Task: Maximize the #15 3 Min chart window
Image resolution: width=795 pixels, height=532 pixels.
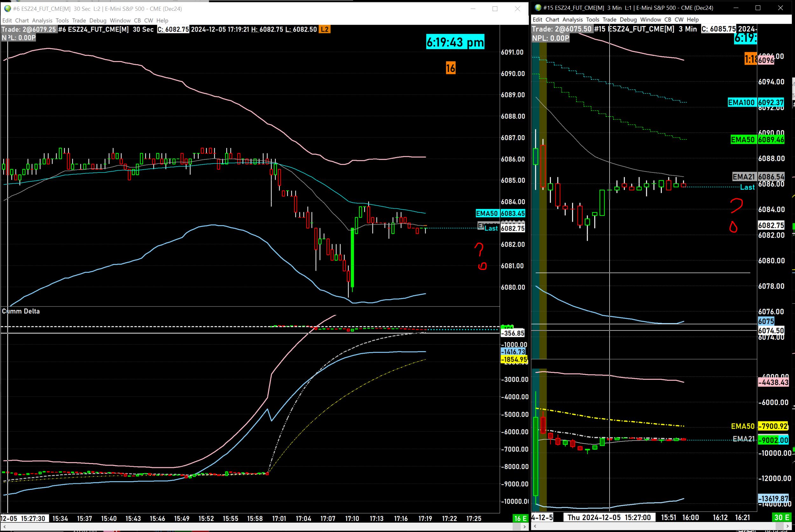Action: tap(758, 8)
